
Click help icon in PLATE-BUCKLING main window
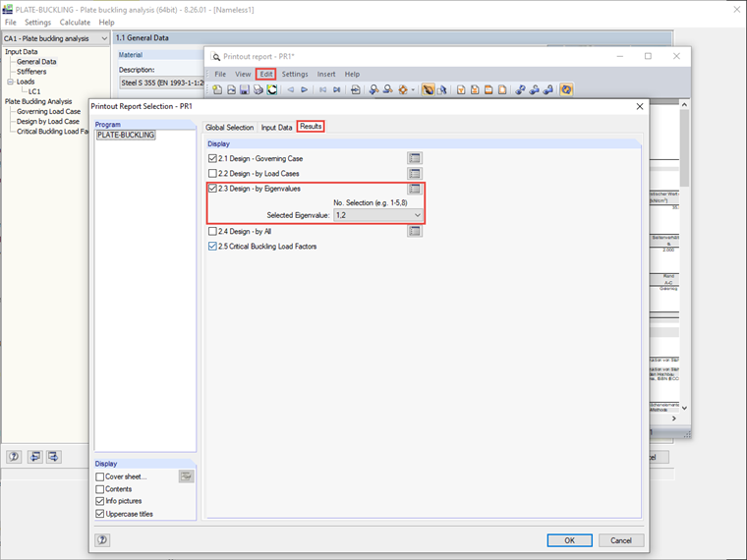[x=14, y=457]
